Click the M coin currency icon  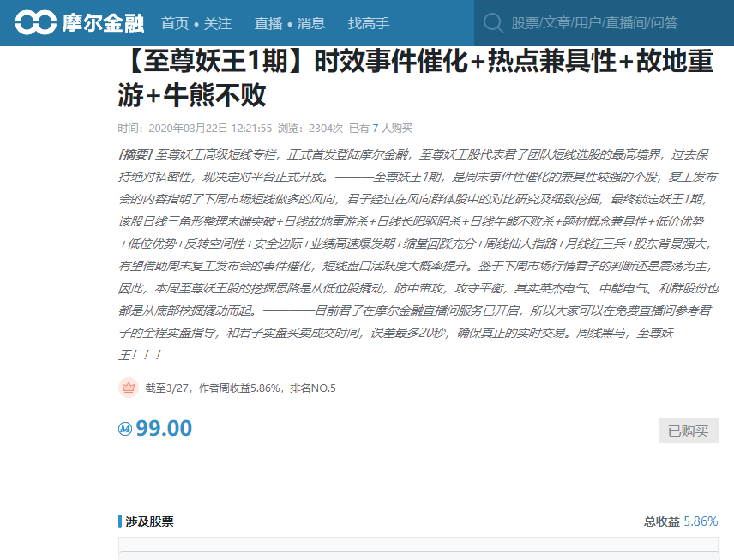coord(125,429)
